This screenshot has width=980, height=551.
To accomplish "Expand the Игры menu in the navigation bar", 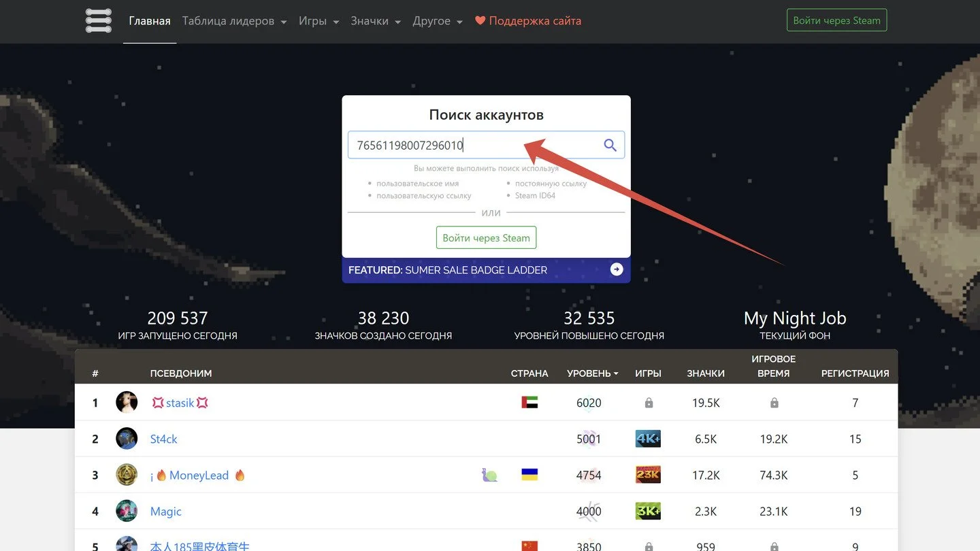I will point(318,21).
